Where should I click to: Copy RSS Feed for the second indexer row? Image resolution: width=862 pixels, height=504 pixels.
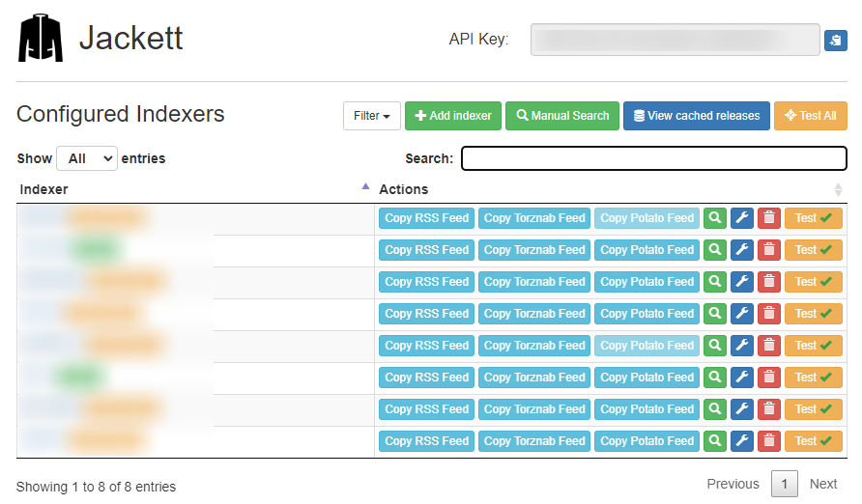[x=426, y=250]
